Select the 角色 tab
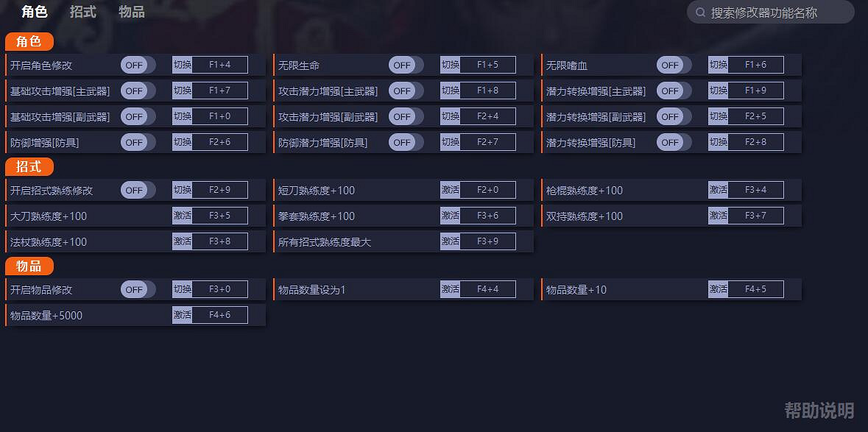 pos(35,12)
